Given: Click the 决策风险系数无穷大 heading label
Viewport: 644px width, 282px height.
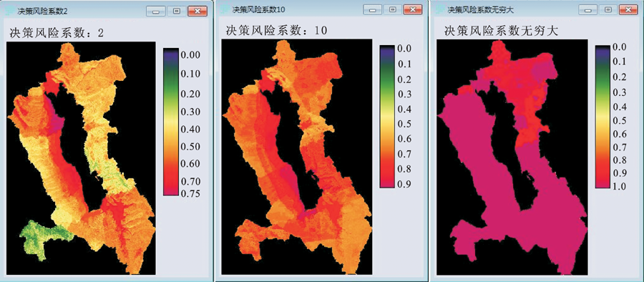Looking at the screenshot, I should [502, 31].
